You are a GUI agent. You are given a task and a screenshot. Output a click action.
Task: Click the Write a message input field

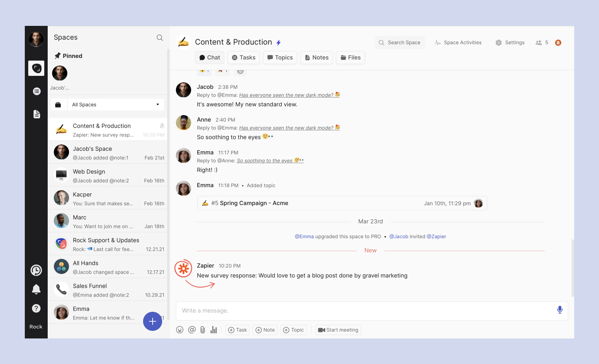click(362, 311)
